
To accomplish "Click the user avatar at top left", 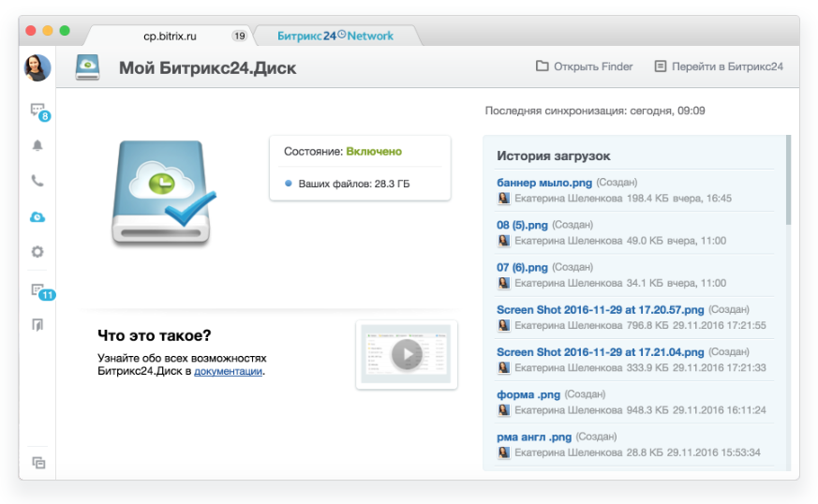I will (37, 67).
